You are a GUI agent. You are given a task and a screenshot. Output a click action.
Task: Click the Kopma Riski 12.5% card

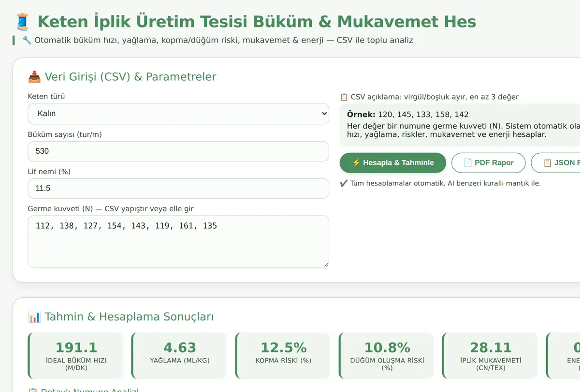(283, 355)
